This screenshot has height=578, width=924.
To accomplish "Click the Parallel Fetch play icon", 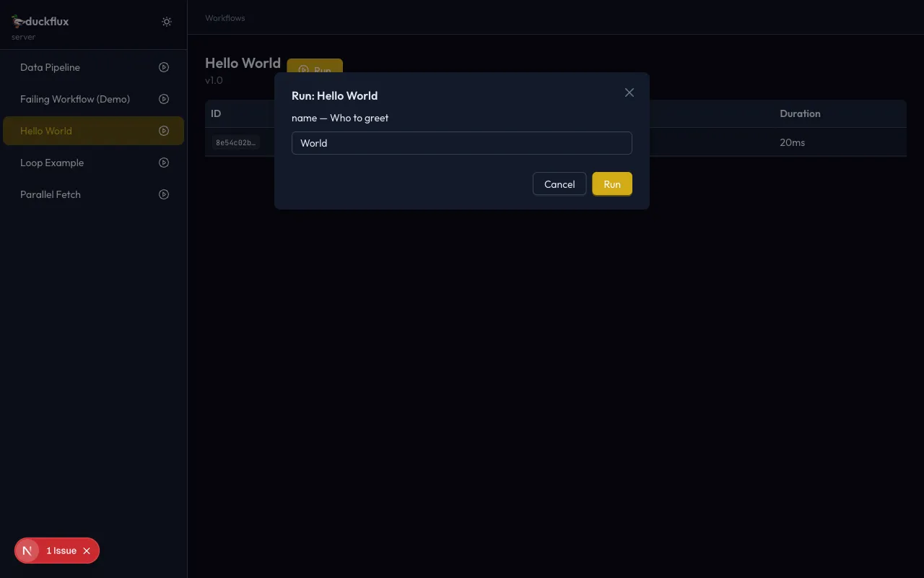I will point(164,194).
